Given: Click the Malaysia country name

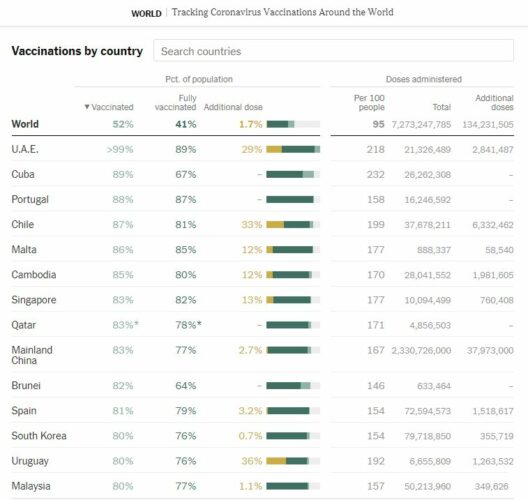Looking at the screenshot, I should (x=31, y=486).
